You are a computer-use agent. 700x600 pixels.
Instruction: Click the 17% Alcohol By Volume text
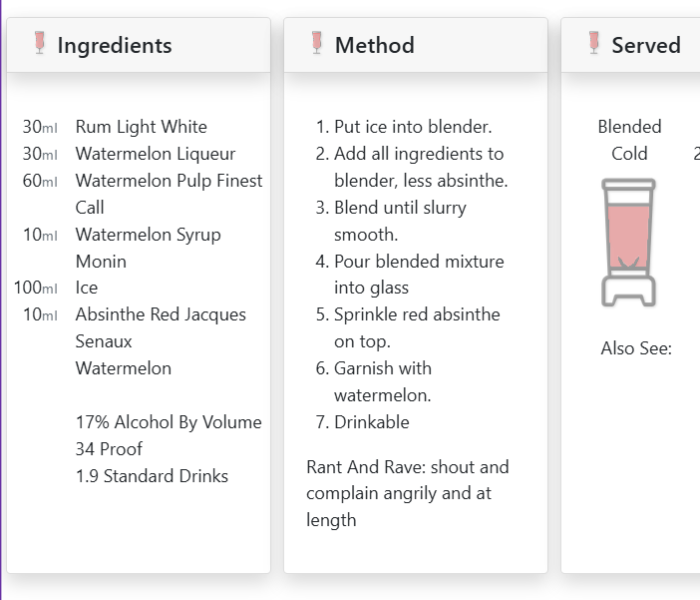[x=168, y=422]
